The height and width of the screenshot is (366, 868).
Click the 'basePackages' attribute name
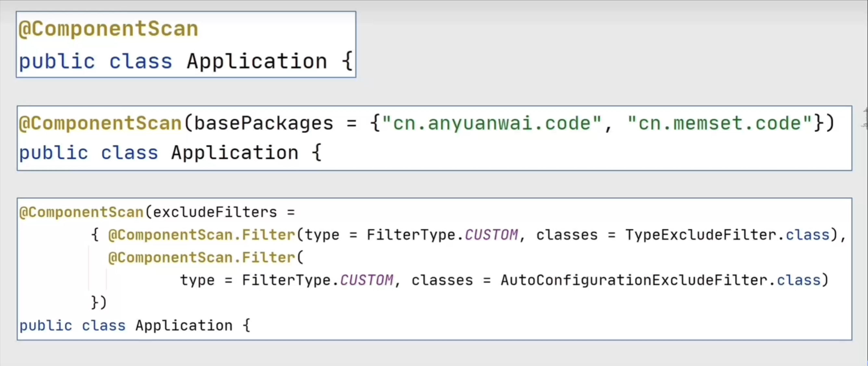[263, 123]
